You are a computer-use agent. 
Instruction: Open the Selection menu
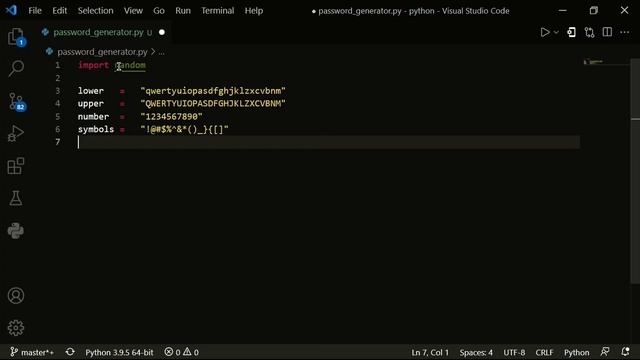pyautogui.click(x=96, y=11)
